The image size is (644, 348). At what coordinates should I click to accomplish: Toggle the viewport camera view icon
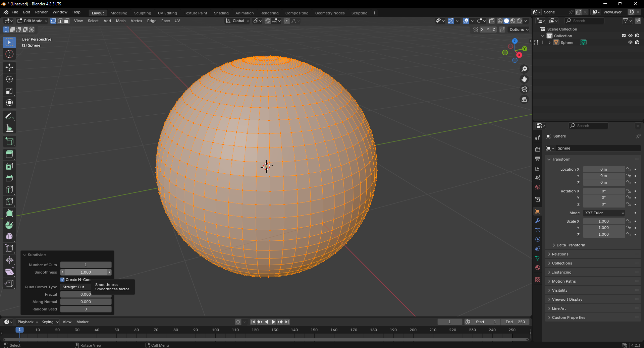pos(524,89)
